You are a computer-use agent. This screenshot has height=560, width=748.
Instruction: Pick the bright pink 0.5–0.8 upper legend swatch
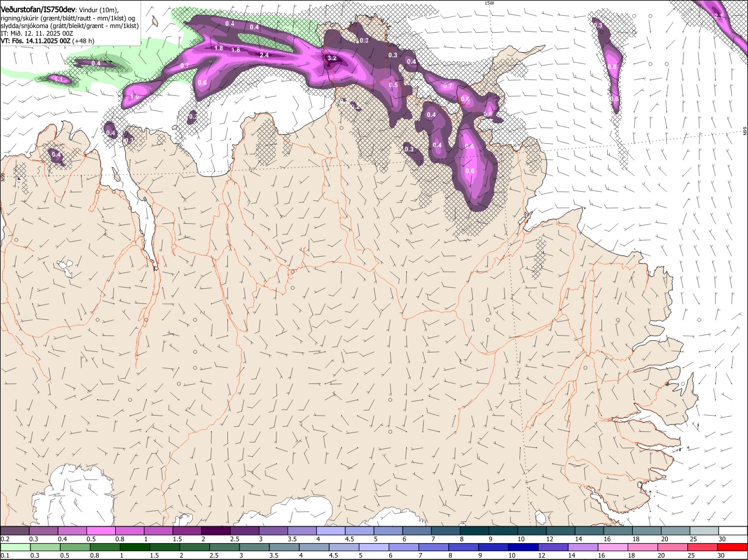point(101,530)
